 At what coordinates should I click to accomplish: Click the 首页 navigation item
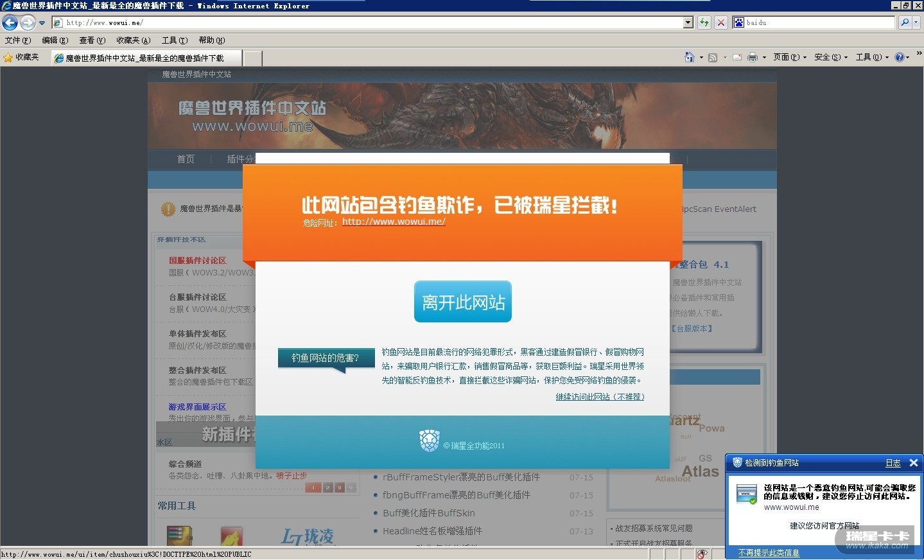[x=186, y=159]
